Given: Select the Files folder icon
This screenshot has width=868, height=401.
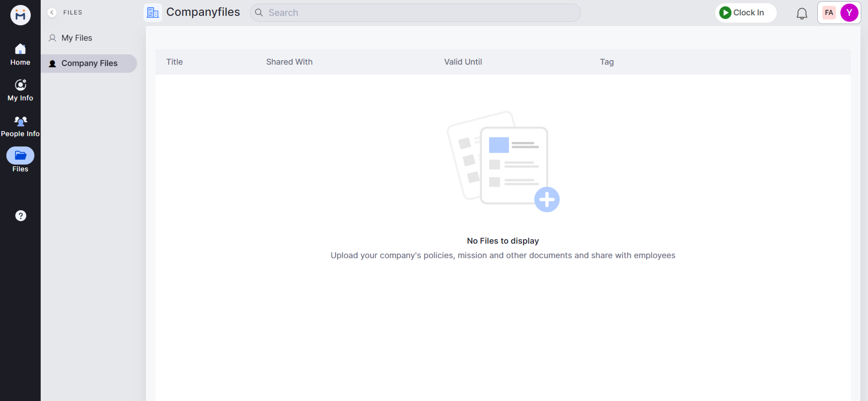Looking at the screenshot, I should (20, 155).
